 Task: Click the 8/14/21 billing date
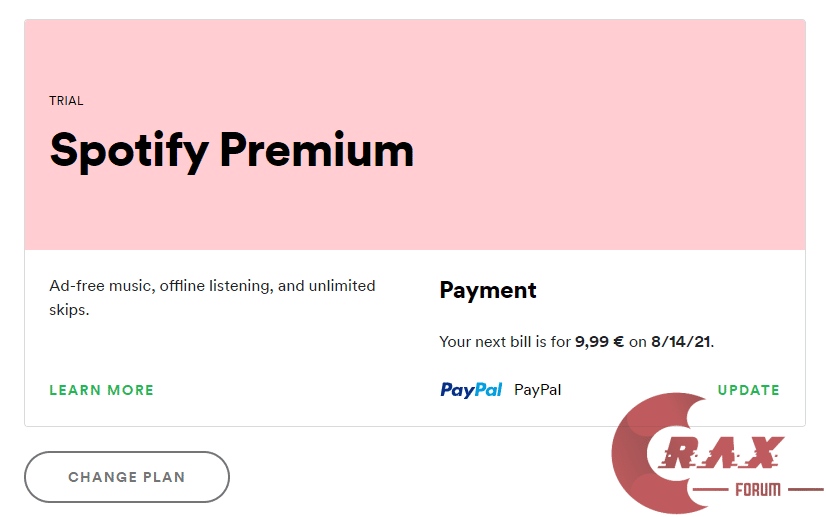point(680,342)
